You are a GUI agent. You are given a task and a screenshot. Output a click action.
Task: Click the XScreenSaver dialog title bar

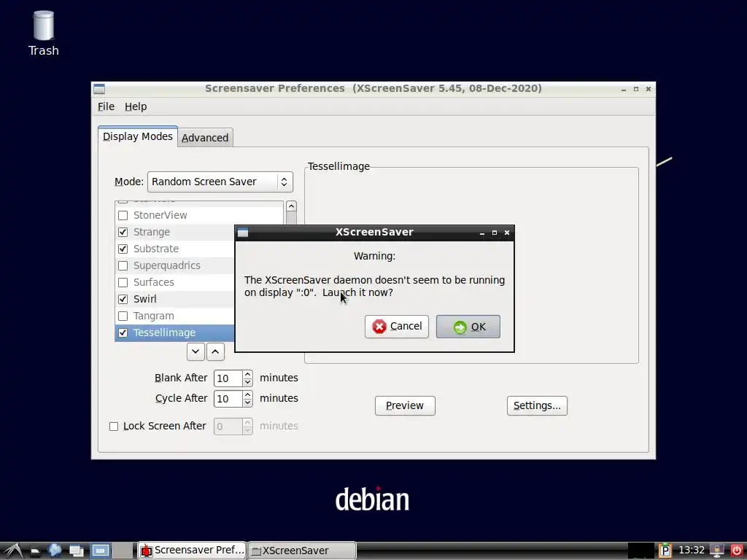374,233
